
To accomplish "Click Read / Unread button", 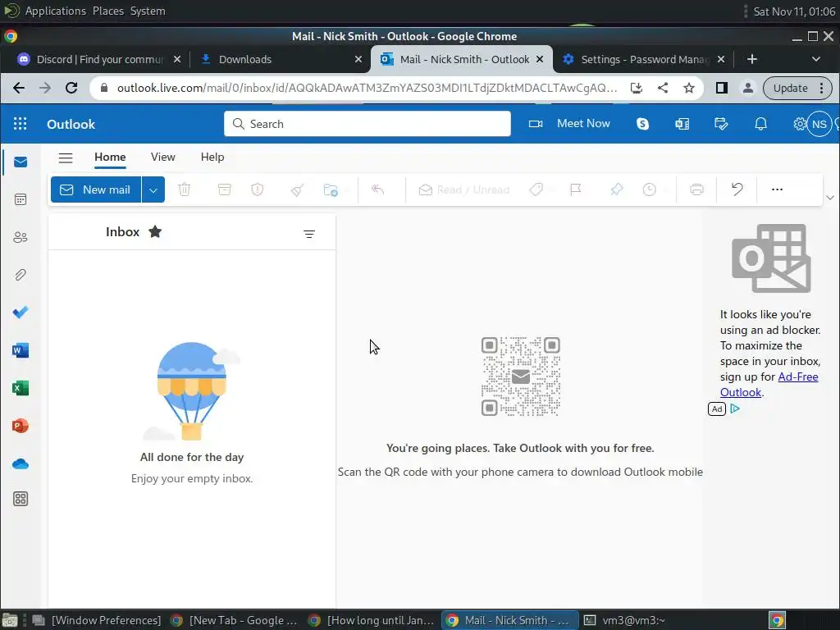I will coord(464,189).
